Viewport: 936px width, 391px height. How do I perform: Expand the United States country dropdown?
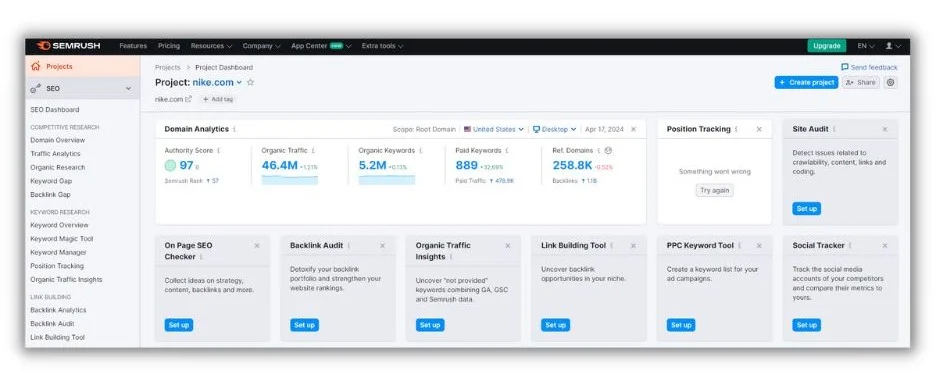pos(494,129)
